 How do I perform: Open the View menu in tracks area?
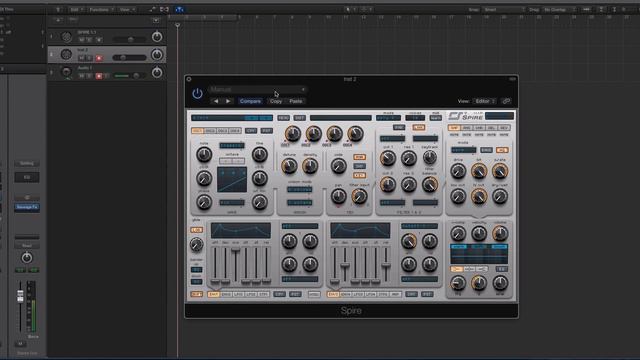(x=127, y=9)
